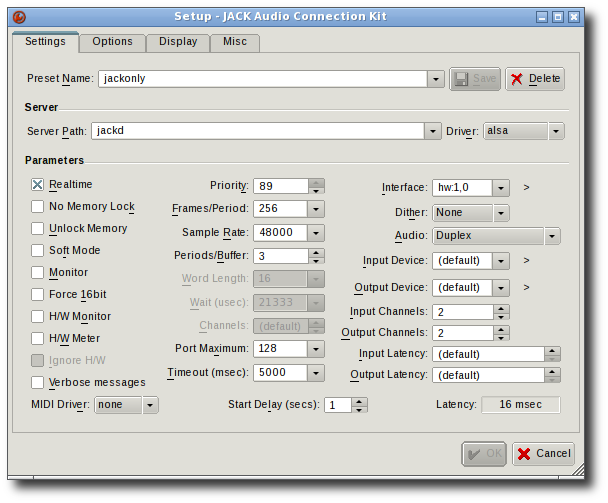
Task: Expand the Sample Rate dropdown
Action: click(x=316, y=232)
